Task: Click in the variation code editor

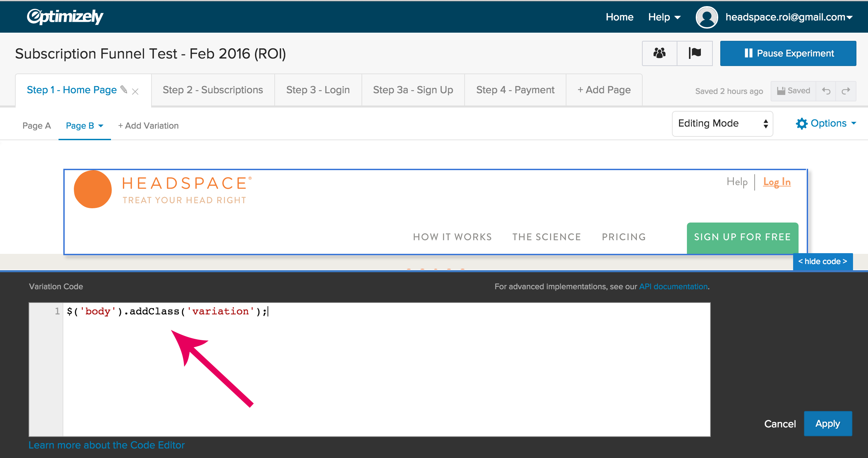Action: pos(386,369)
